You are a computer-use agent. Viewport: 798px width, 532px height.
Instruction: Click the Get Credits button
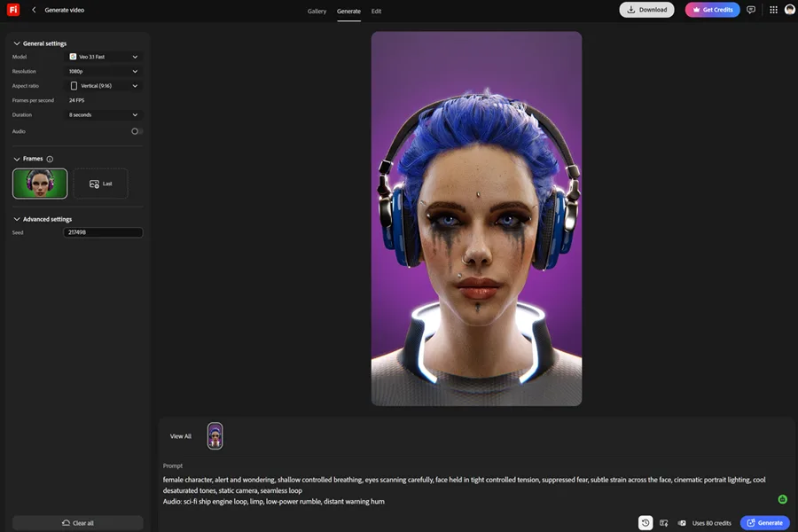pos(712,10)
